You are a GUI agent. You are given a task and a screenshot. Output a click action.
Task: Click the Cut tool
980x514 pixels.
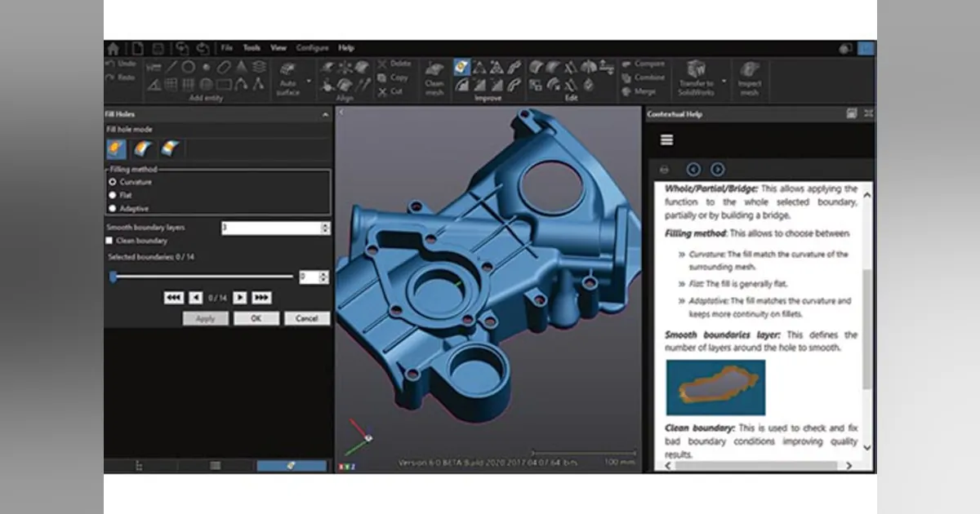point(391,92)
